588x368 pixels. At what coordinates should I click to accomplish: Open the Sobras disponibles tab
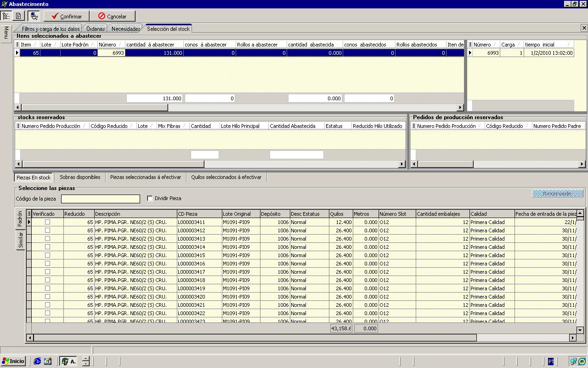pyautogui.click(x=80, y=177)
